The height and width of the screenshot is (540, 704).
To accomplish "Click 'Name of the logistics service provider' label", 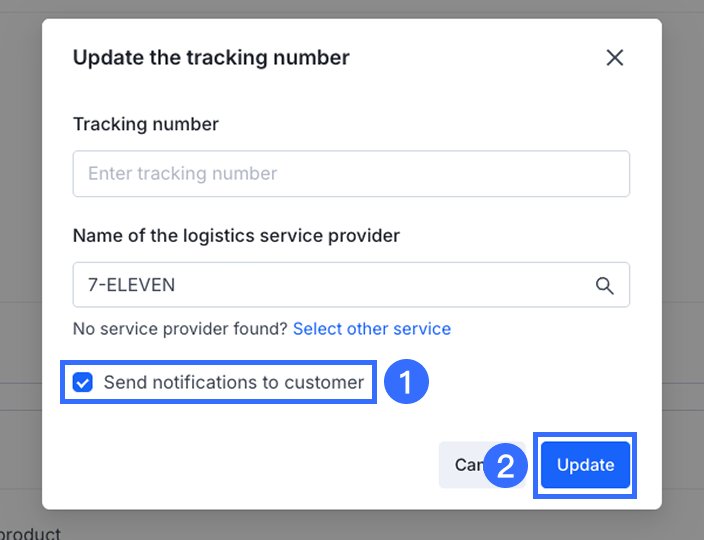I will pyautogui.click(x=236, y=236).
